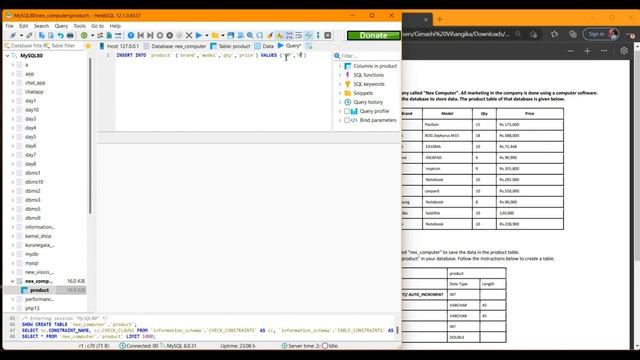Switch to the Data tab

coord(264,46)
